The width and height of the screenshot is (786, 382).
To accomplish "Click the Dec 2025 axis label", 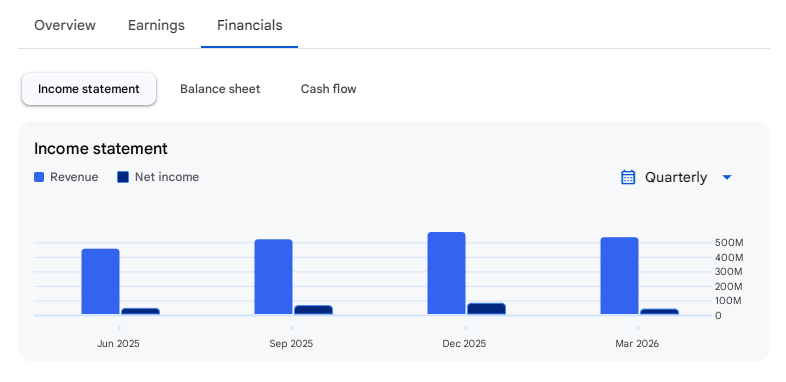I will coord(464,344).
